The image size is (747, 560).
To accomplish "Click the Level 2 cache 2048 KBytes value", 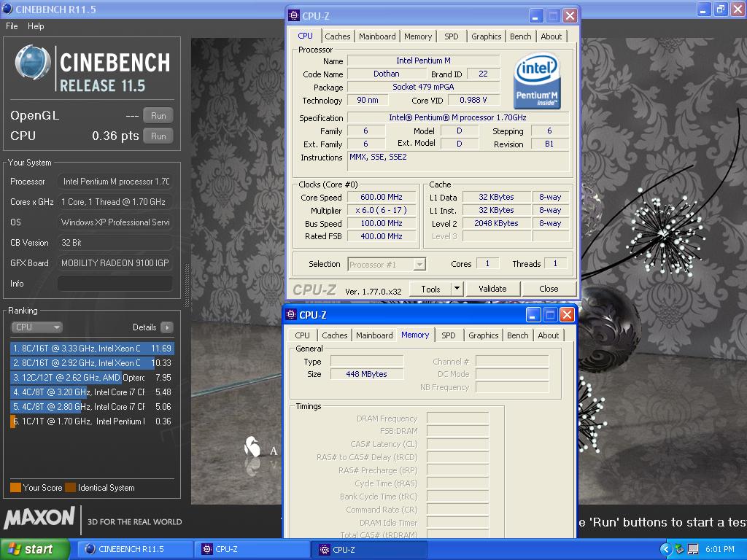I will click(496, 223).
